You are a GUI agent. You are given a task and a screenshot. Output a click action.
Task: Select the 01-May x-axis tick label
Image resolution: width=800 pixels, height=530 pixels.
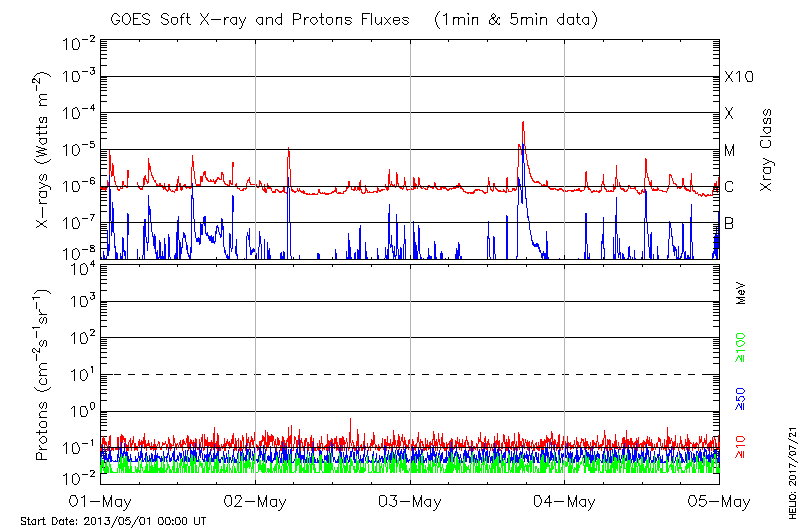101,500
